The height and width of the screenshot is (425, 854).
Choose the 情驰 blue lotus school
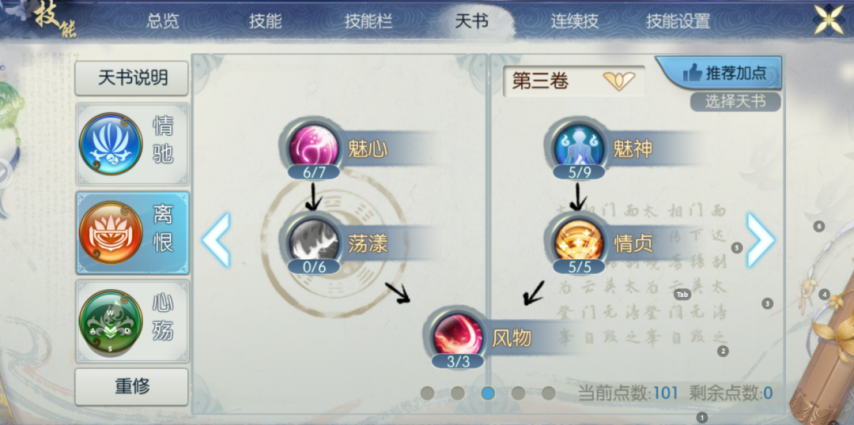click(132, 144)
